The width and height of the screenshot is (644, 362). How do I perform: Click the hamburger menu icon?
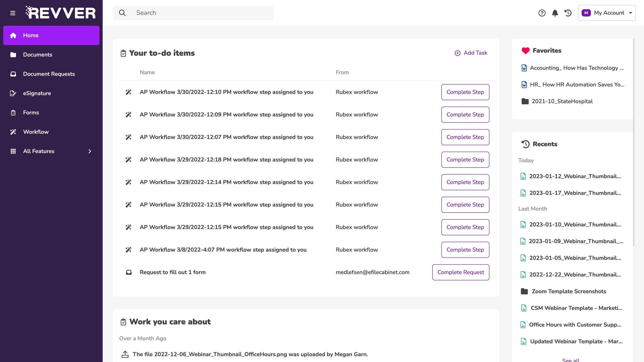click(x=13, y=13)
